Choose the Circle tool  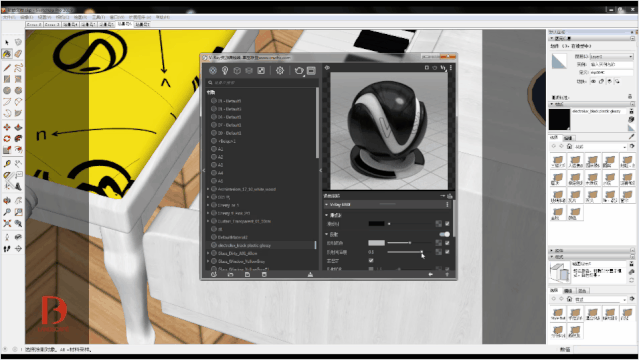pyautogui.click(x=7, y=91)
